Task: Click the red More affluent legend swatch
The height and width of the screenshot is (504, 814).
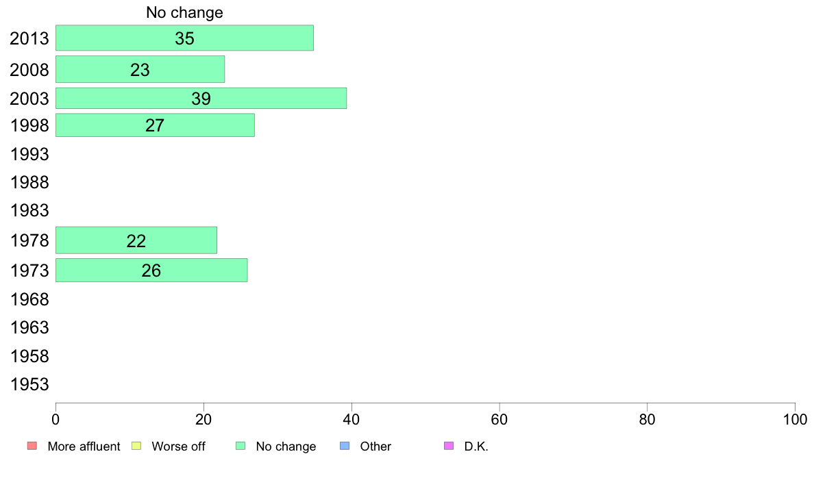Action: click(32, 446)
